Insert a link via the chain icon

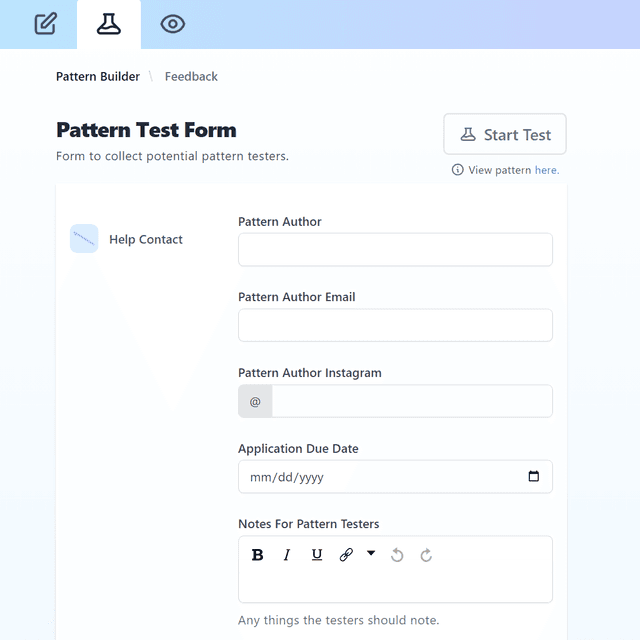346,555
